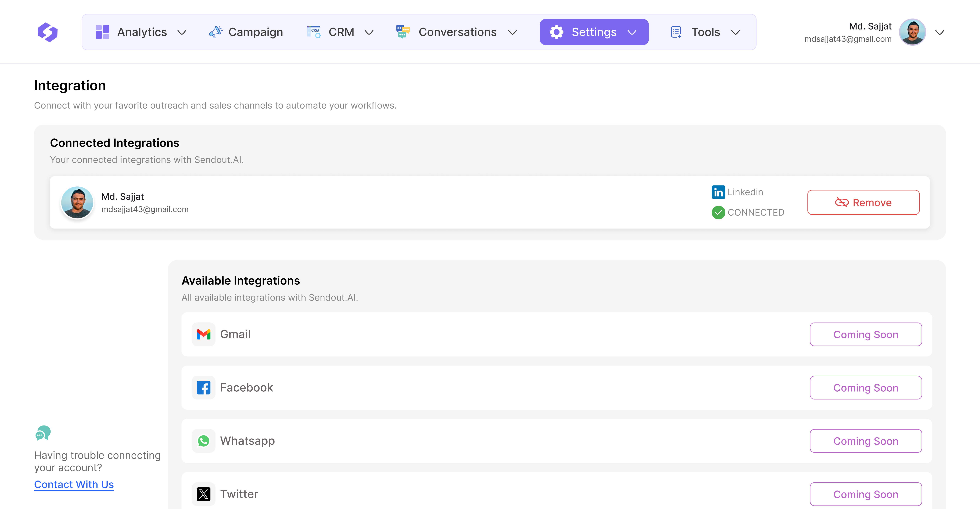Click the green connected checkmark icon
This screenshot has height=509, width=980.
[718, 212]
